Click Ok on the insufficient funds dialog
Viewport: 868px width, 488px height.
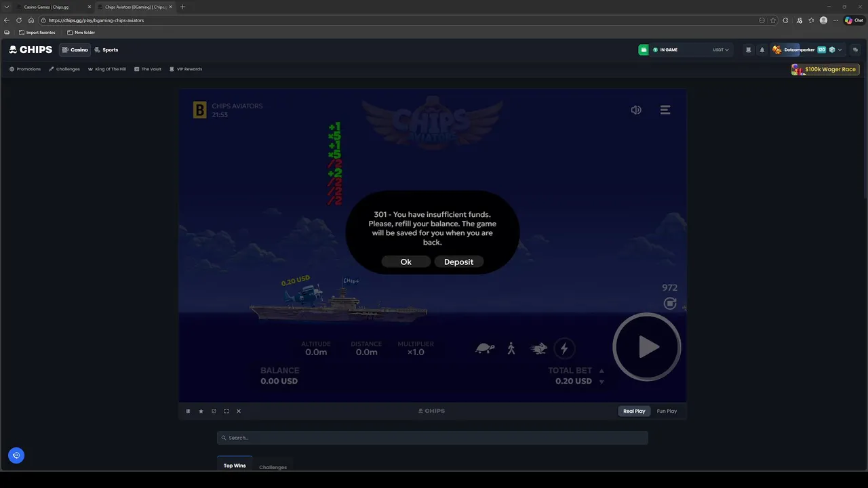[406, 262]
